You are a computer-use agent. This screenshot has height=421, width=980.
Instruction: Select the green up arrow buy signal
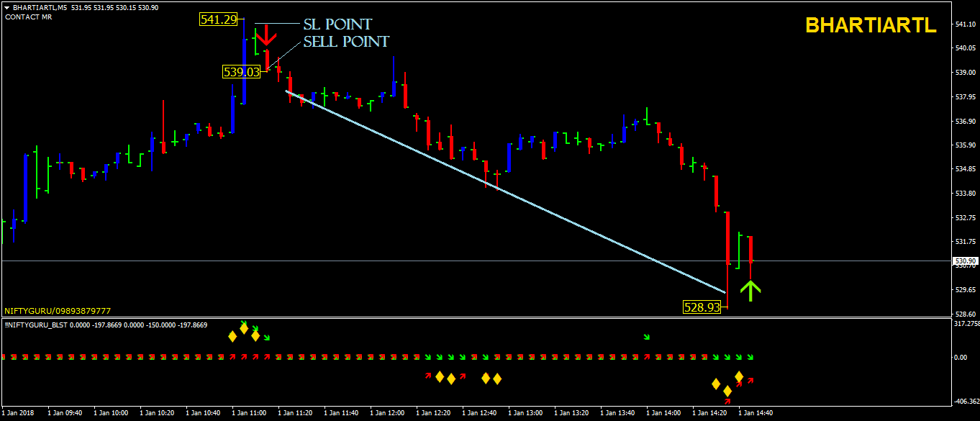[x=750, y=290]
